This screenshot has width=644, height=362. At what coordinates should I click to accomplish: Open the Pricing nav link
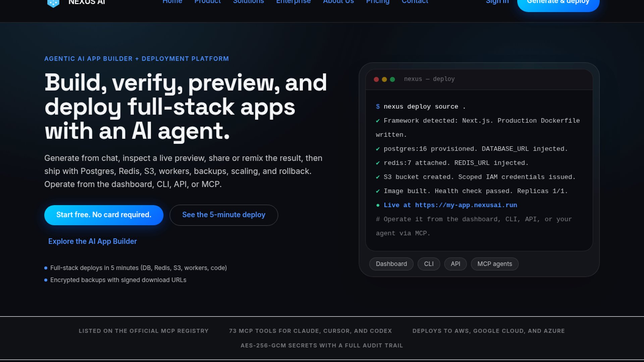coord(377,2)
